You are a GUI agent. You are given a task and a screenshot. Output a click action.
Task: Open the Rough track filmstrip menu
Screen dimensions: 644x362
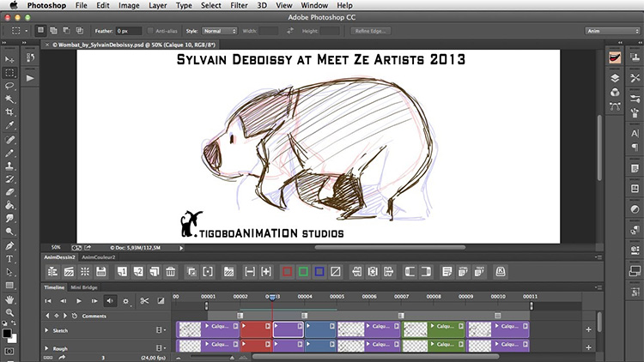pos(161,347)
